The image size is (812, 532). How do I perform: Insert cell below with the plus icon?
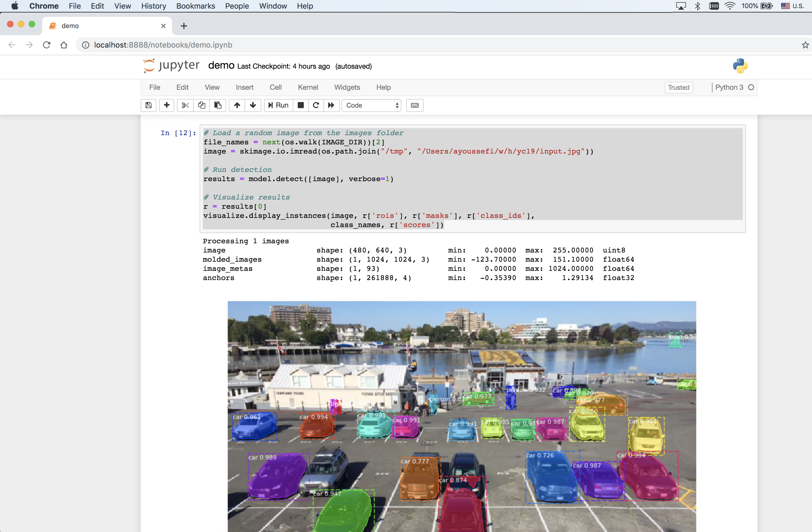tap(167, 105)
